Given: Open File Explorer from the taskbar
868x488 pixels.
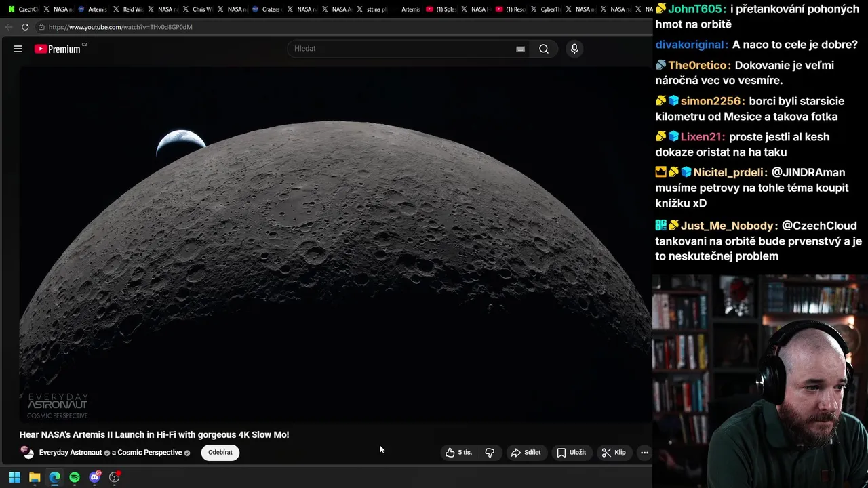Looking at the screenshot, I should point(35,477).
